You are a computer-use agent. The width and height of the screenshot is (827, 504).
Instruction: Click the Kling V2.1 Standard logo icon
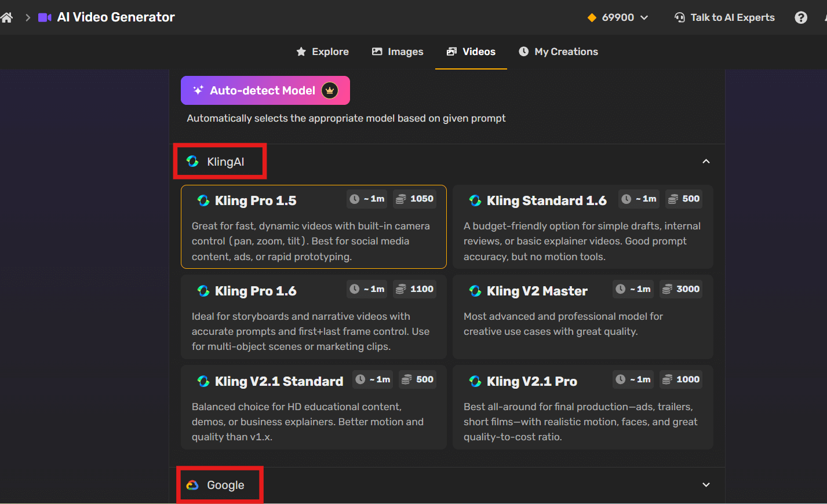(x=203, y=381)
